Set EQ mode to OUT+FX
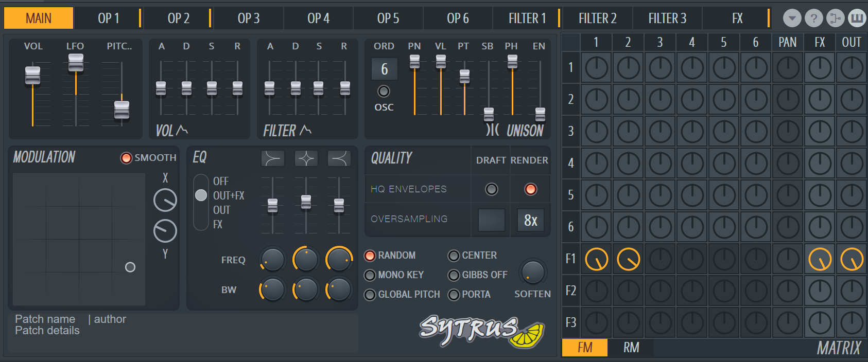Screen dimensions: 868x362 tap(229, 195)
